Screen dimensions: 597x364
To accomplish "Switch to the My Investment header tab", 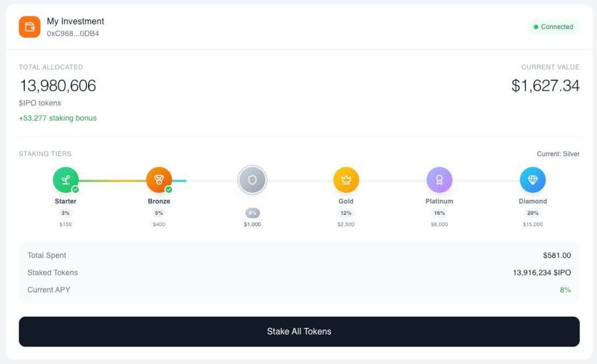I will pos(75,21).
